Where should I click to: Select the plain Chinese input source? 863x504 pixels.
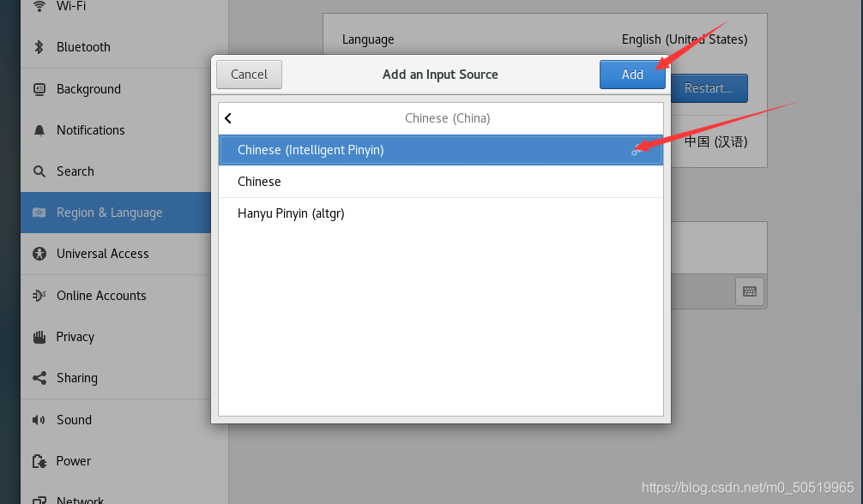tap(441, 182)
